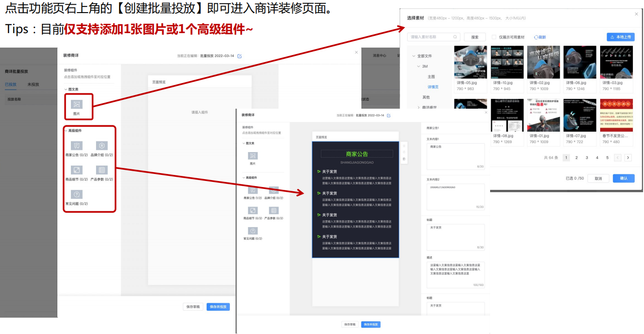644x334 pixels.
Task: Open 消息中心 in the background page header
Action: [379, 56]
